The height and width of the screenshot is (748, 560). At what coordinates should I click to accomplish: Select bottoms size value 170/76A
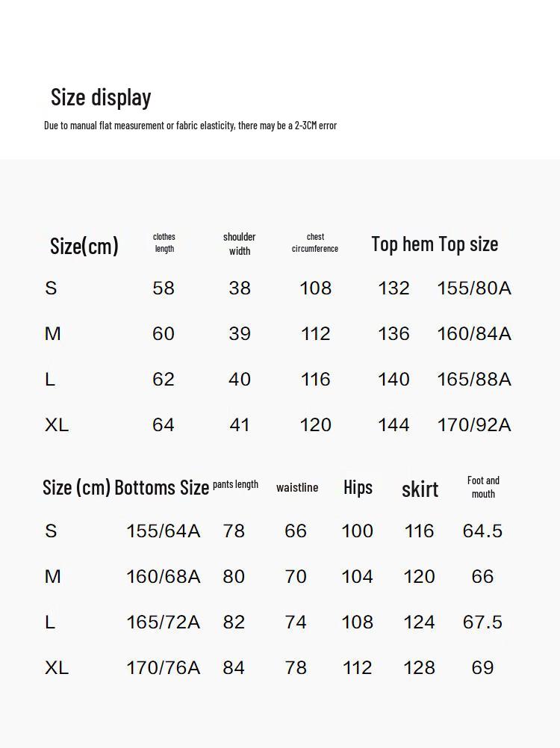(163, 667)
